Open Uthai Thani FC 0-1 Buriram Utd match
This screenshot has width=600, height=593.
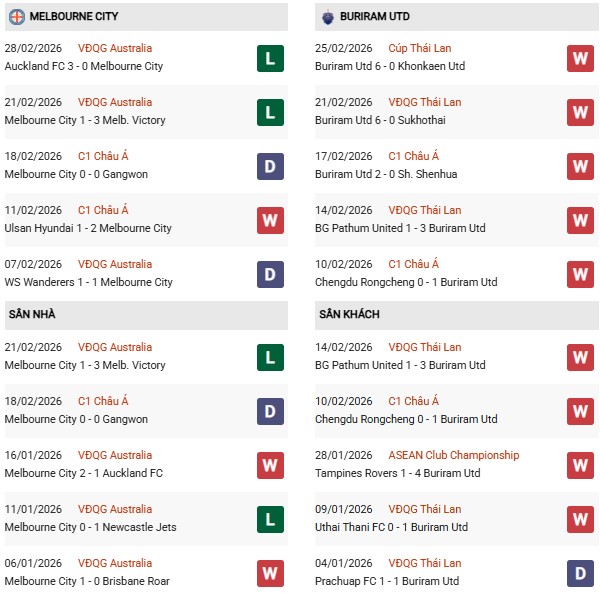coord(393,527)
